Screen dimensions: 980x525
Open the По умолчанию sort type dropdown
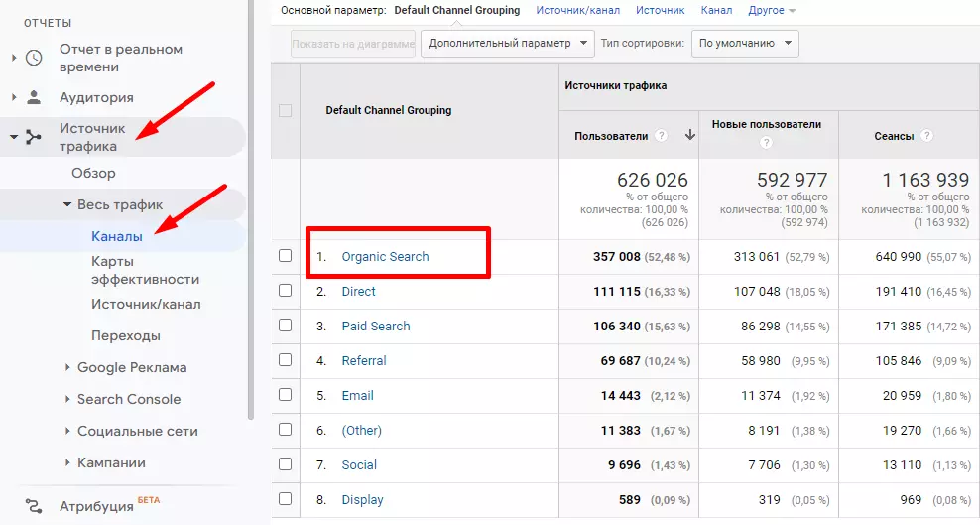pos(744,44)
